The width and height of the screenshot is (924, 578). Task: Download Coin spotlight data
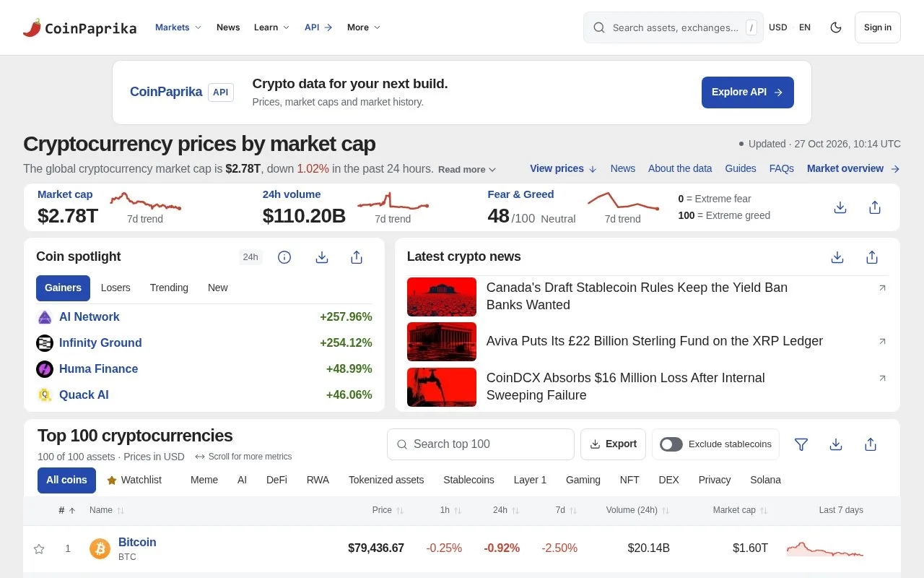(x=322, y=257)
